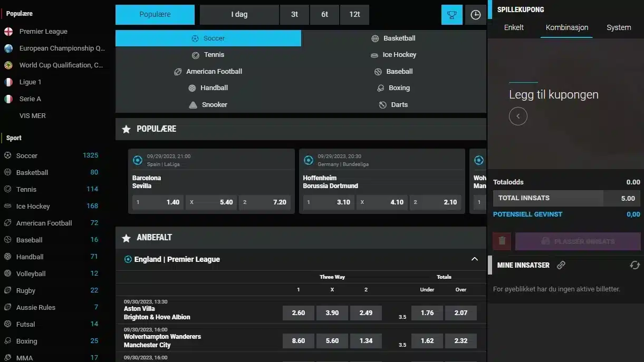Select Ligue 1 France flag icon

(x=8, y=82)
